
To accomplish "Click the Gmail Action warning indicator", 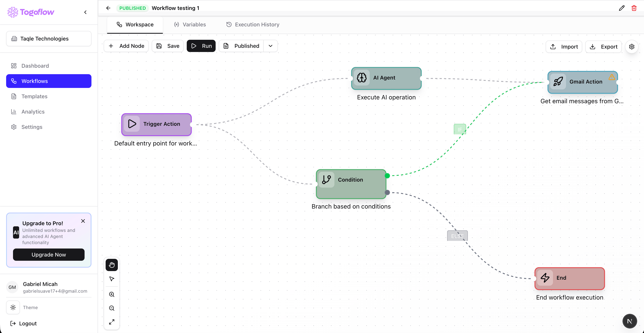I will click(611, 77).
